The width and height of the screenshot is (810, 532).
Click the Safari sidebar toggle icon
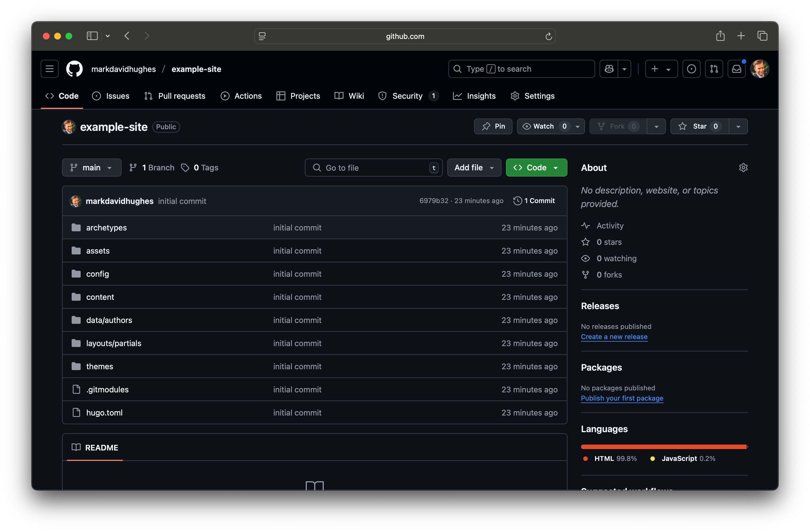tap(92, 36)
